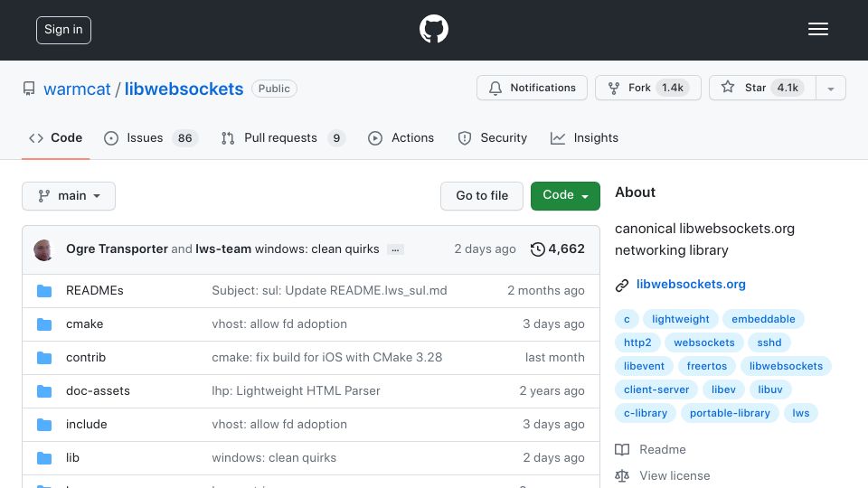868x488 pixels.
Task: Open the main branch dropdown
Action: tap(69, 196)
